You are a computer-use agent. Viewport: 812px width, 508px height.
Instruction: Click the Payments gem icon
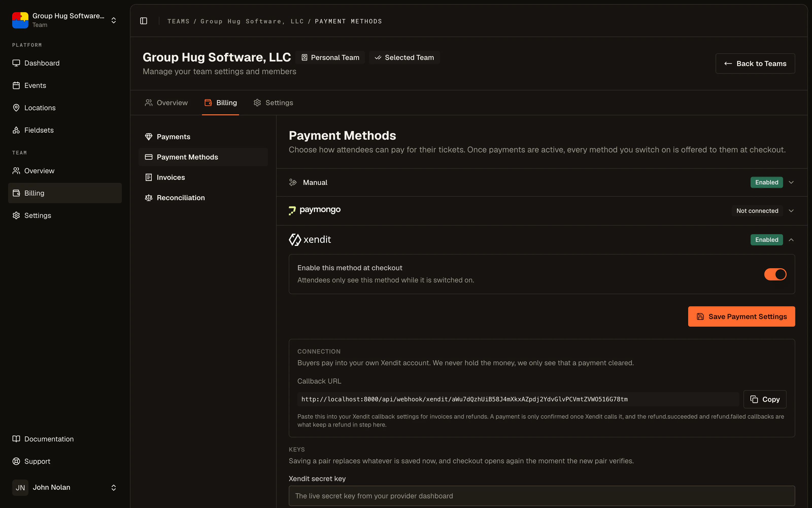click(149, 137)
